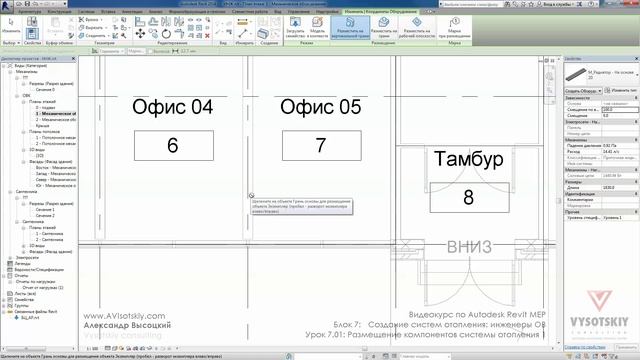The width and height of the screenshot is (640, 360).
Task: Expand the Семейства node in project browser
Action: (x=4, y=300)
